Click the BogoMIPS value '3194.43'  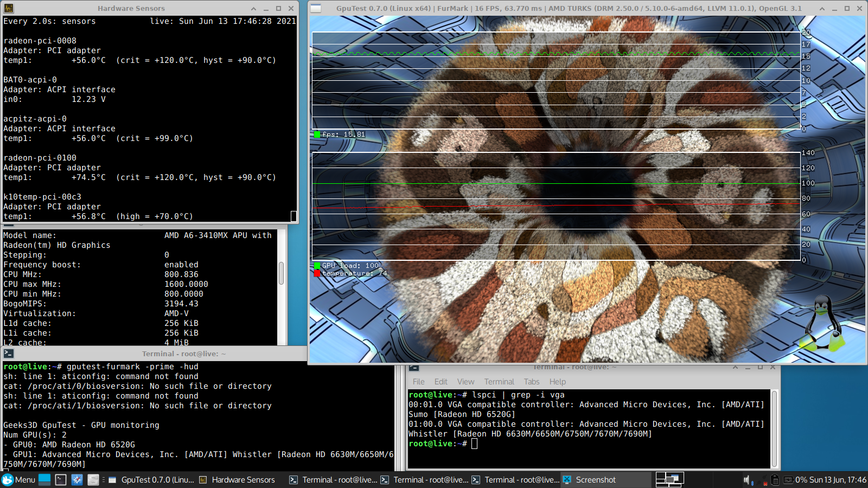[181, 304]
